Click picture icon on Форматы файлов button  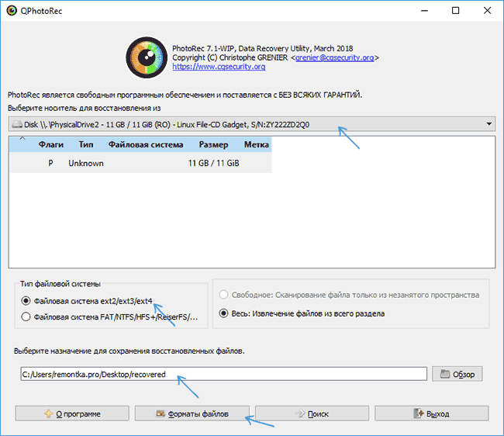(x=161, y=414)
